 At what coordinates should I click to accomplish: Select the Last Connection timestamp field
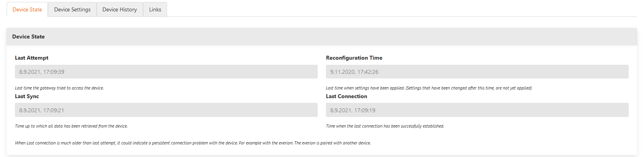point(477,110)
